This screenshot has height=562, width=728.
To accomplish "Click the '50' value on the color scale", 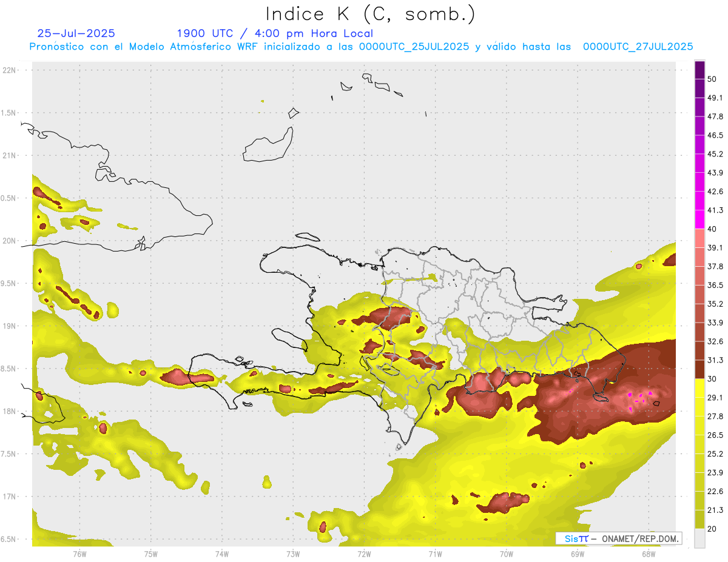I will click(x=712, y=79).
